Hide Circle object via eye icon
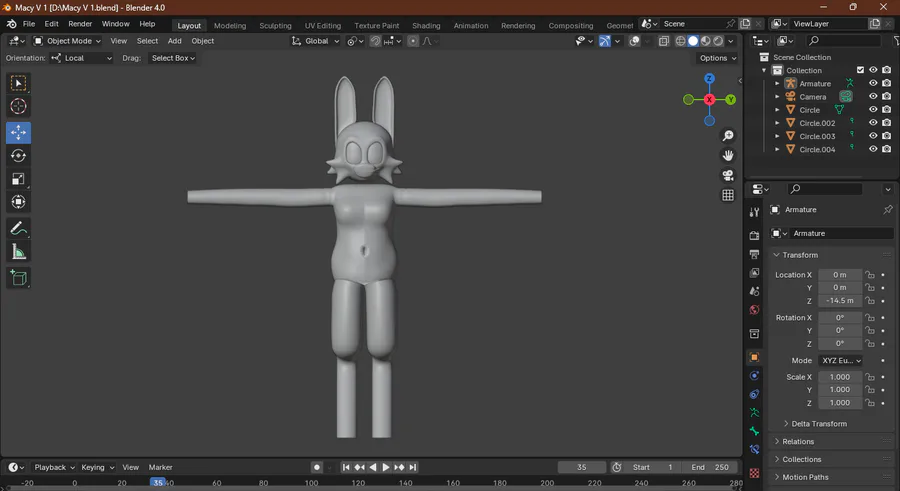The height and width of the screenshot is (491, 900). [x=873, y=110]
